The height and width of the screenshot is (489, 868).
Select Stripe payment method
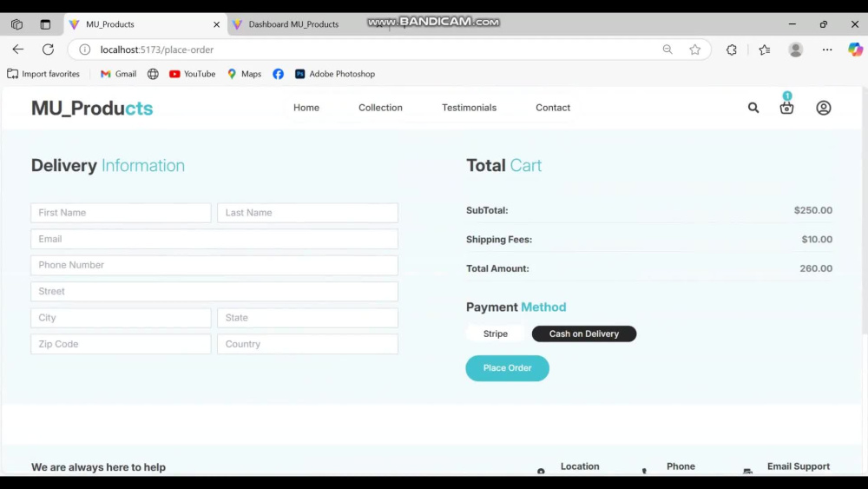click(495, 334)
